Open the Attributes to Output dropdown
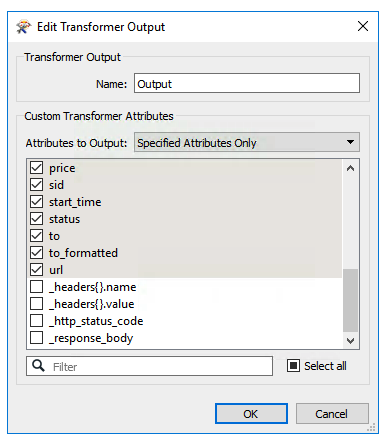Viewport: 387px width, 445px height. pyautogui.click(x=247, y=143)
